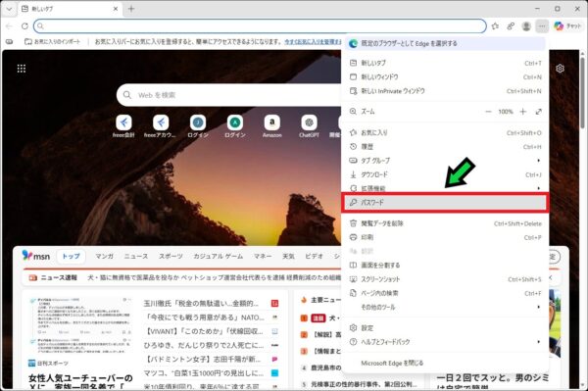Choose スクリーンショット in the menu
The image size is (588, 391).
tap(445, 279)
